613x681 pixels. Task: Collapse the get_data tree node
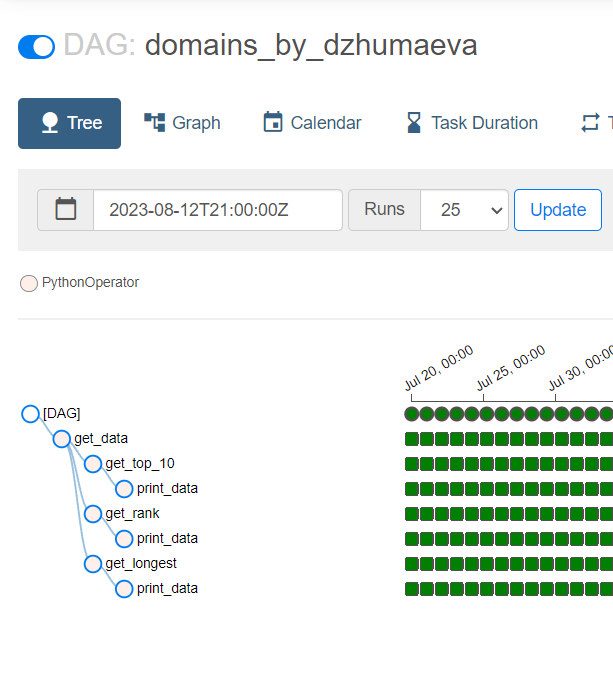pyautogui.click(x=62, y=439)
